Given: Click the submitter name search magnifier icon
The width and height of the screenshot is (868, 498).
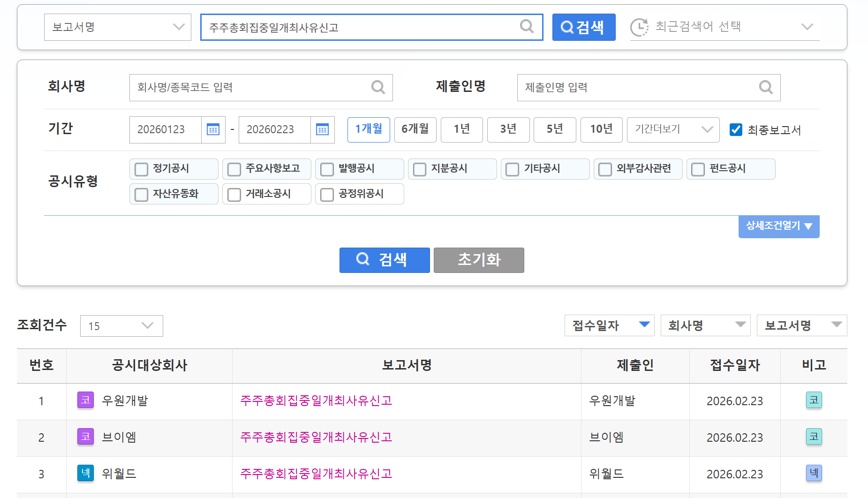Looking at the screenshot, I should pyautogui.click(x=766, y=87).
